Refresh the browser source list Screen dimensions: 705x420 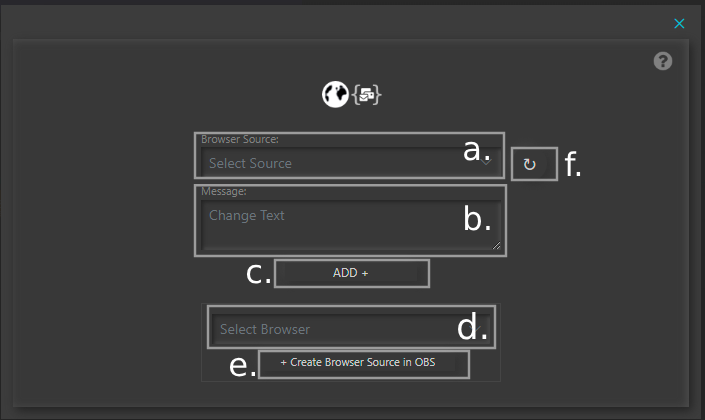tap(530, 166)
